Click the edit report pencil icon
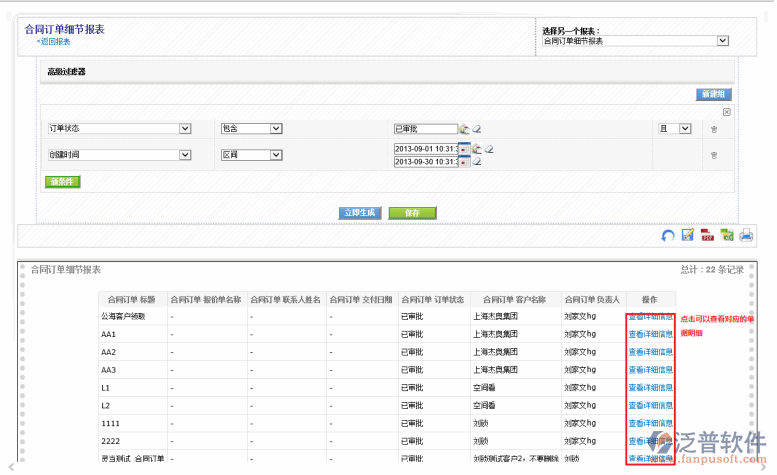 pyautogui.click(x=687, y=235)
